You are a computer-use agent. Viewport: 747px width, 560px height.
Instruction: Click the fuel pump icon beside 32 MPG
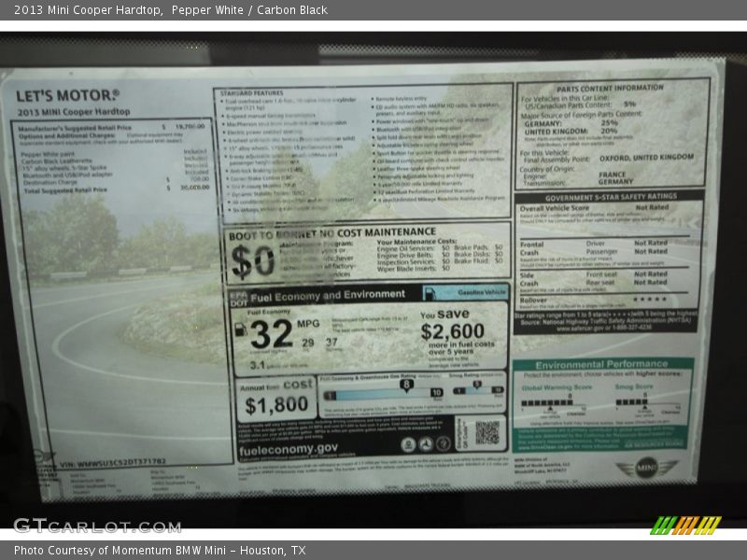tap(241, 329)
